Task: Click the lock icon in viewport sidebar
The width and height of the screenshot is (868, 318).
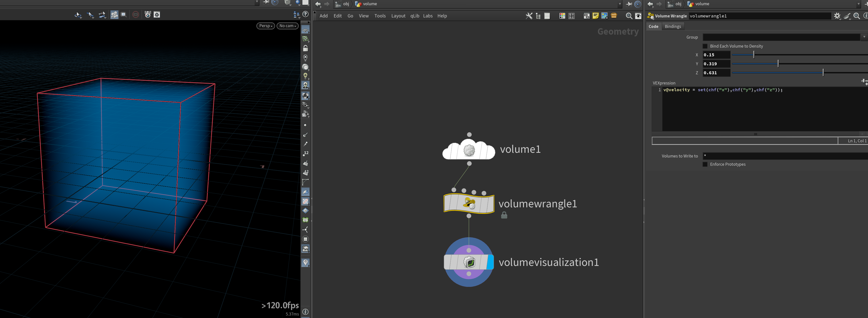Action: pyautogui.click(x=305, y=48)
